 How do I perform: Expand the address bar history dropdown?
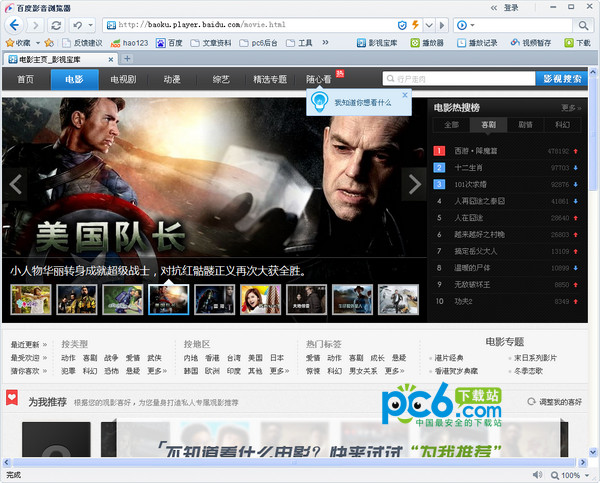click(x=429, y=25)
